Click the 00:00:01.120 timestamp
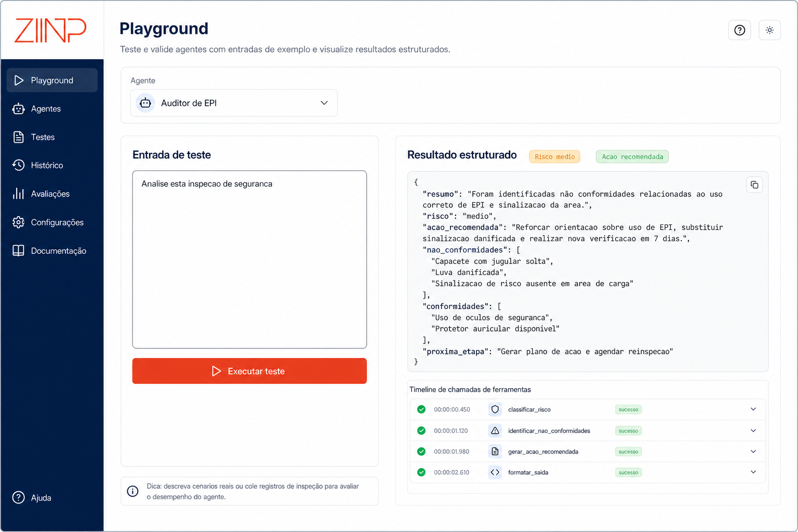This screenshot has width=798, height=532. click(451, 431)
